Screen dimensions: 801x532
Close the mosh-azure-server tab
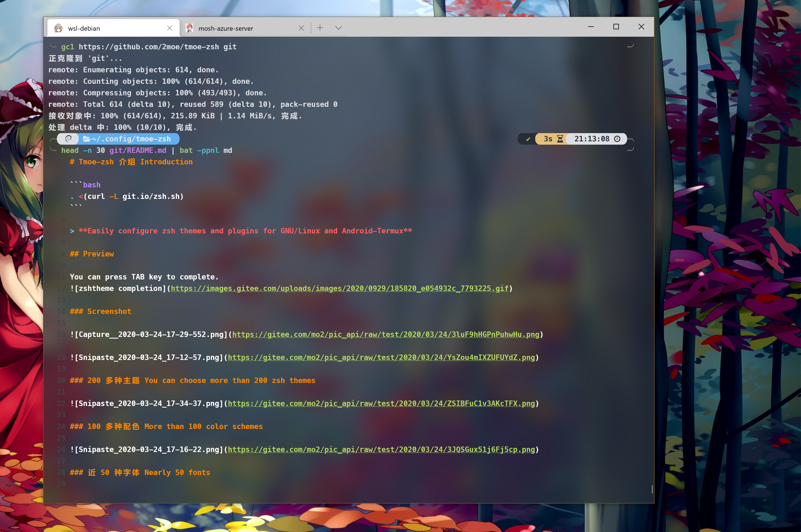301,28
